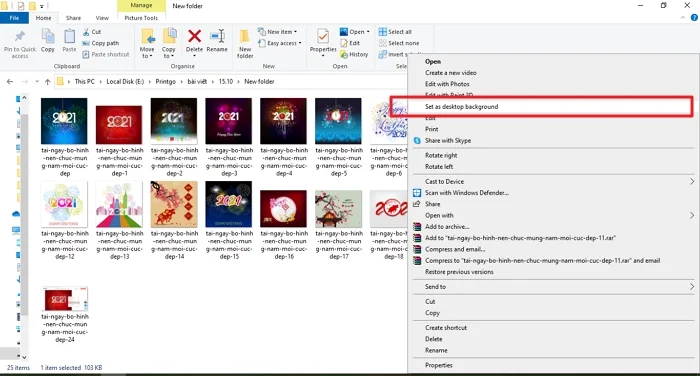This screenshot has height=376, width=700.
Task: Click the Copy to ribbon button
Action: click(169, 43)
